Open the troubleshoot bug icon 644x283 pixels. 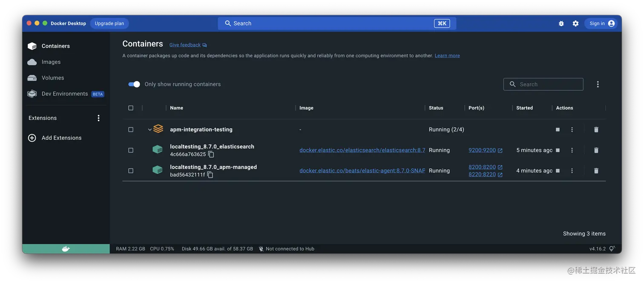[561, 24]
